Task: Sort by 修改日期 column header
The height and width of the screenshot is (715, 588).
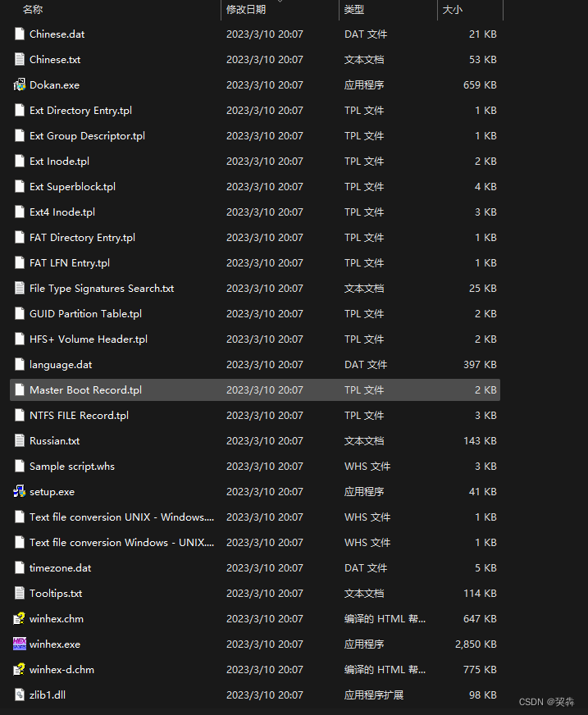Action: 246,10
